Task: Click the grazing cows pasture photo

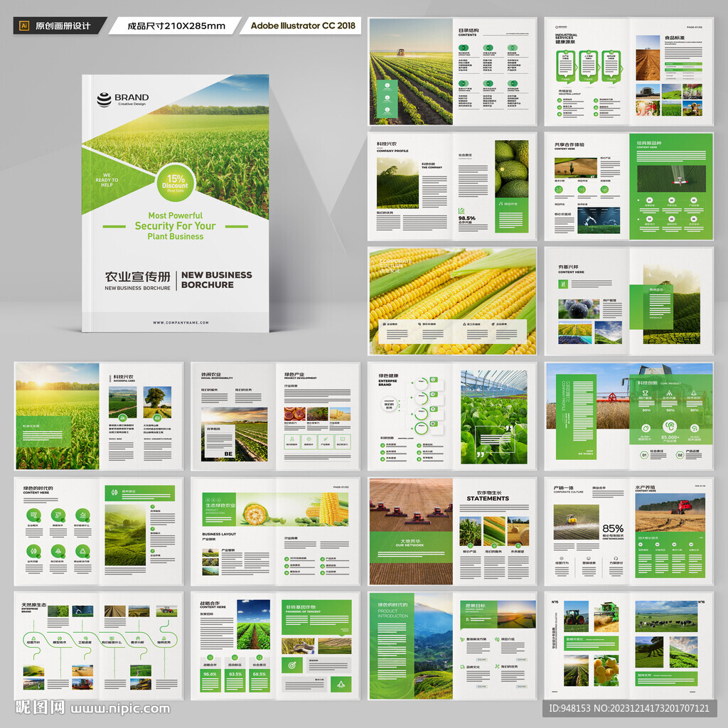Action: pos(665,615)
